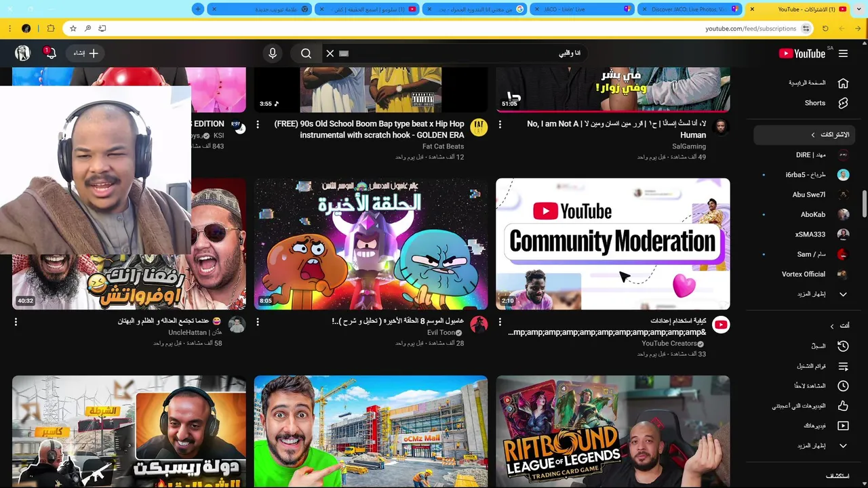
Task: Open options menu for UncleHattan video
Action: pos(16,322)
